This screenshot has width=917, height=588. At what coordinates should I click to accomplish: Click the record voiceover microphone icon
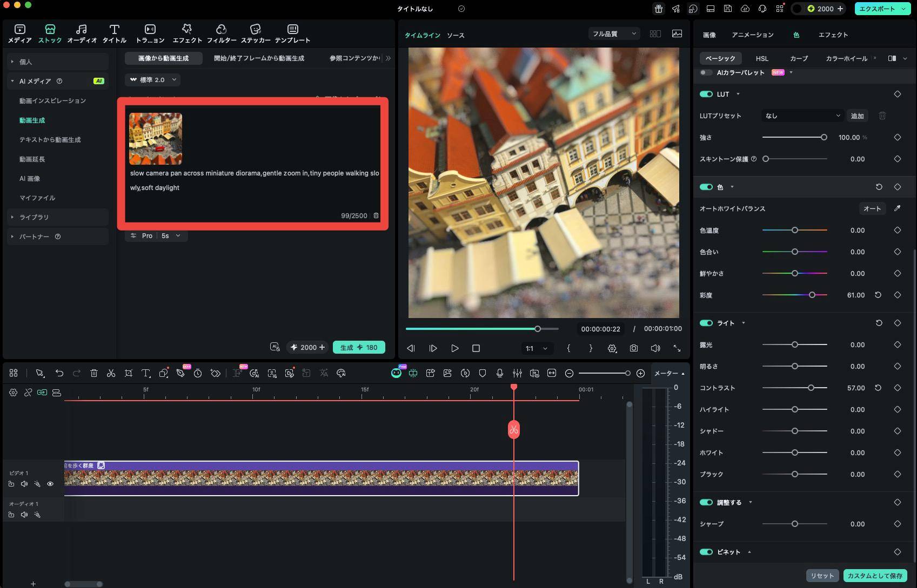[x=500, y=373]
